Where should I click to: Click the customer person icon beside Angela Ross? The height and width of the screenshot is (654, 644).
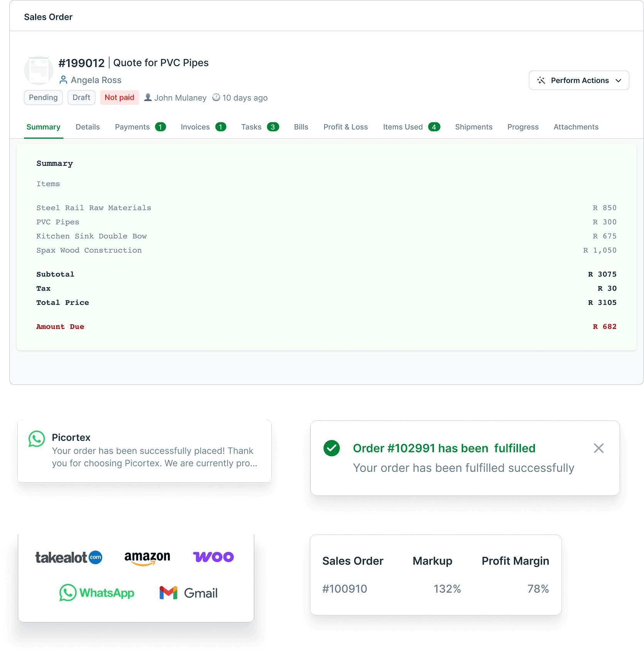[63, 80]
